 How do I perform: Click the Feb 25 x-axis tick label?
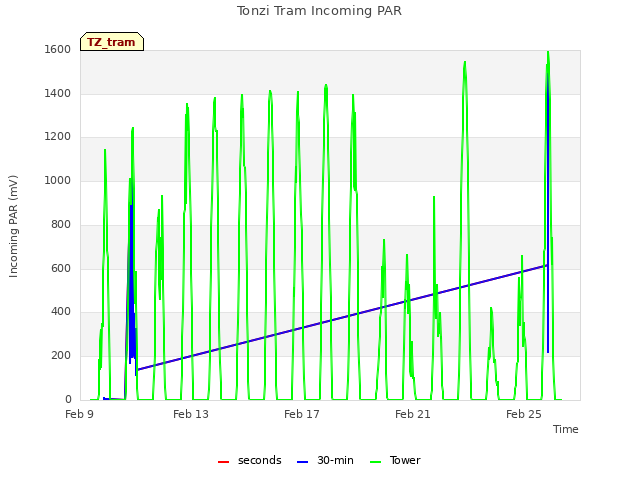point(524,414)
